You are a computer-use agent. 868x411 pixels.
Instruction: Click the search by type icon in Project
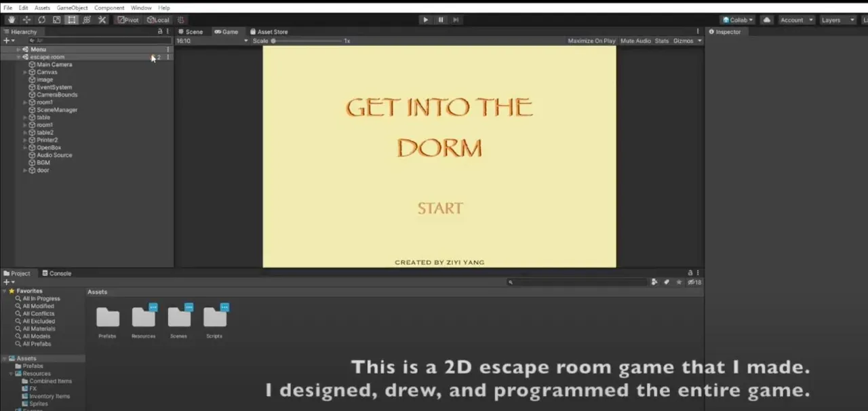tap(654, 282)
